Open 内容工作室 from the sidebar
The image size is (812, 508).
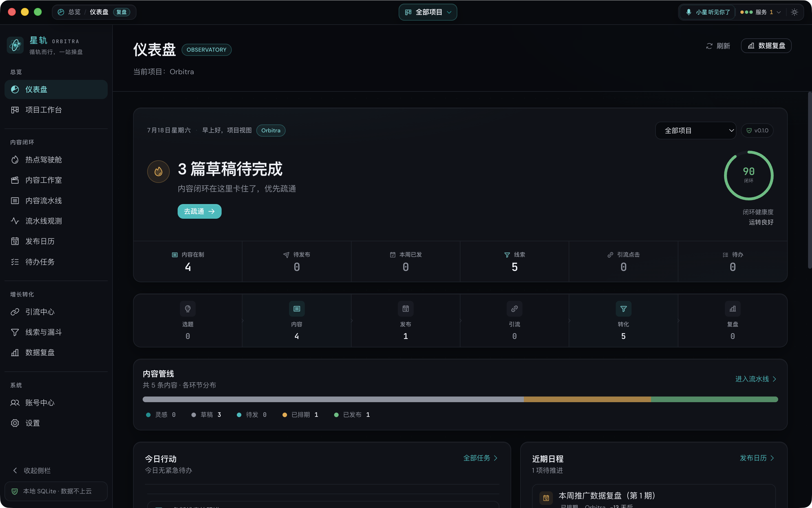point(56,180)
